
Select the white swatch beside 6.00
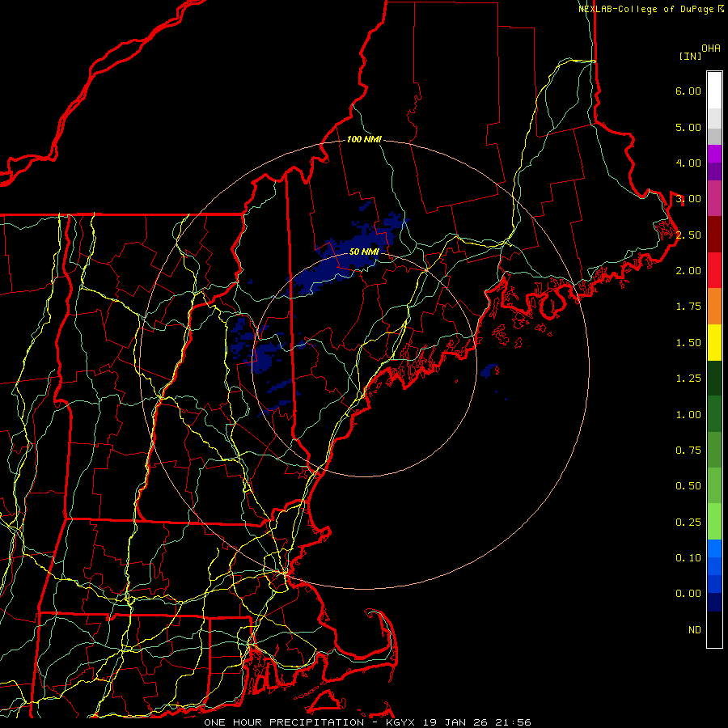[714, 91]
